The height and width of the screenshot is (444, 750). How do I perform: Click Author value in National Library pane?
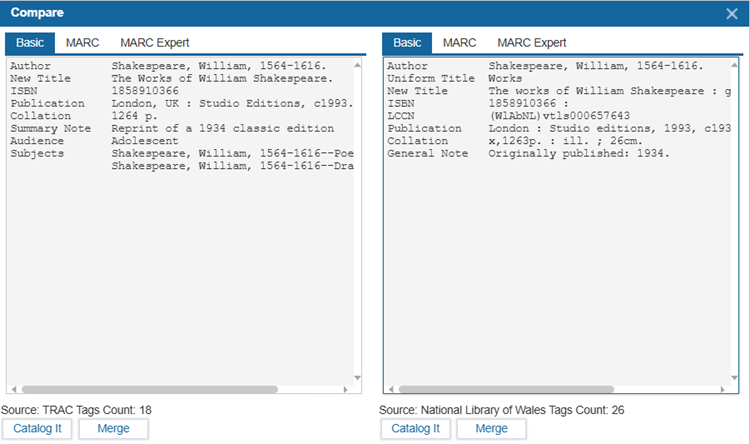tap(596, 66)
